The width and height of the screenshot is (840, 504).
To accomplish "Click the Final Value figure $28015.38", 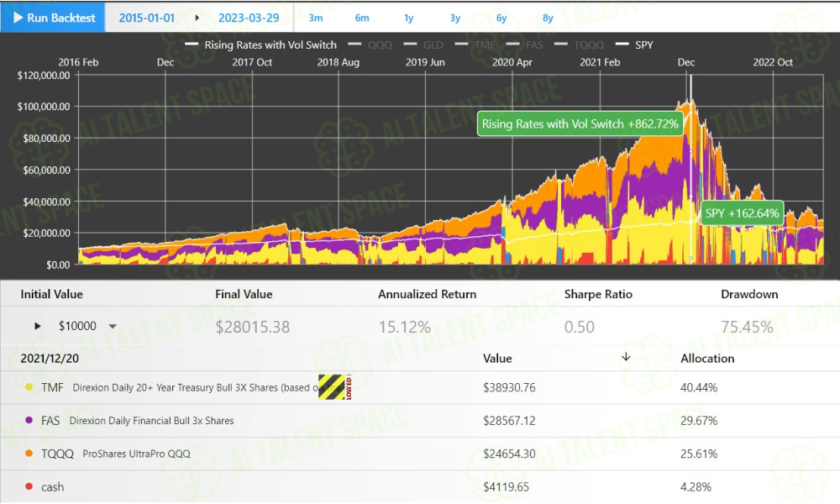I will pos(252,327).
